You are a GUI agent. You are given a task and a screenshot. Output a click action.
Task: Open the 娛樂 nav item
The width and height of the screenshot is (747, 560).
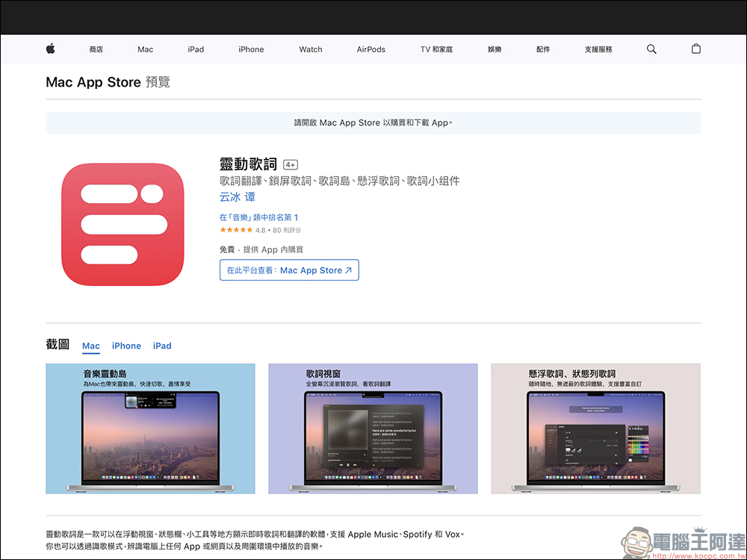point(495,49)
